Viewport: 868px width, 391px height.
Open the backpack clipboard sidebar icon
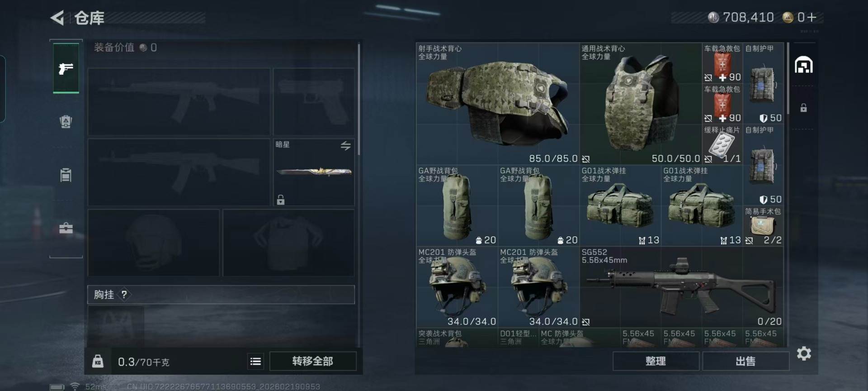coord(66,175)
